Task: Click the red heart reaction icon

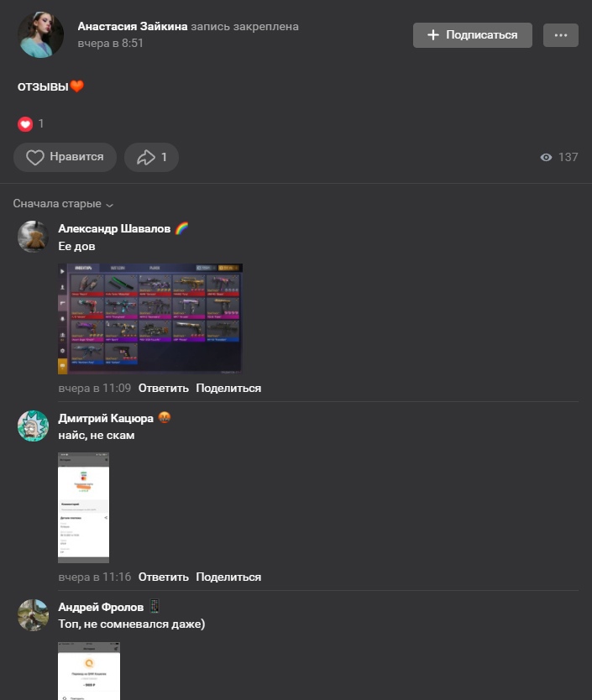Action: (x=25, y=124)
